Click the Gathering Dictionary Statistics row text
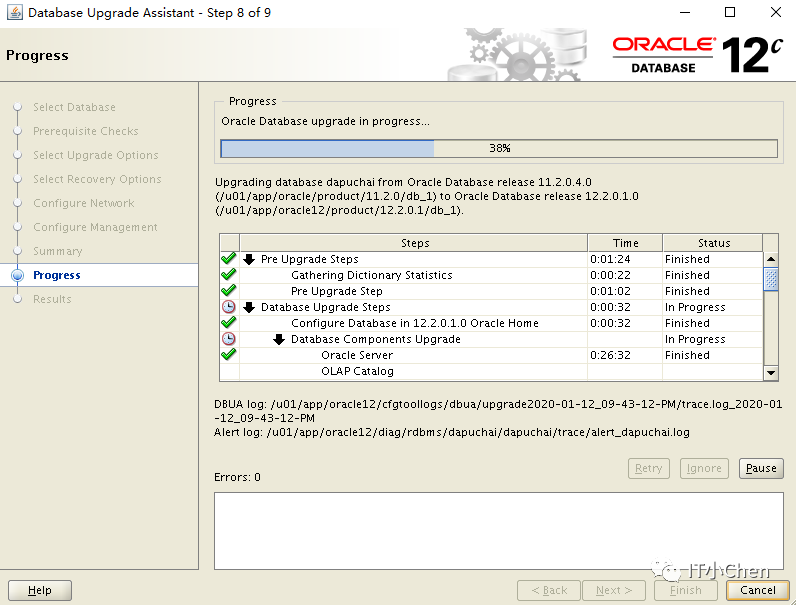The width and height of the screenshot is (796, 605). pos(372,275)
